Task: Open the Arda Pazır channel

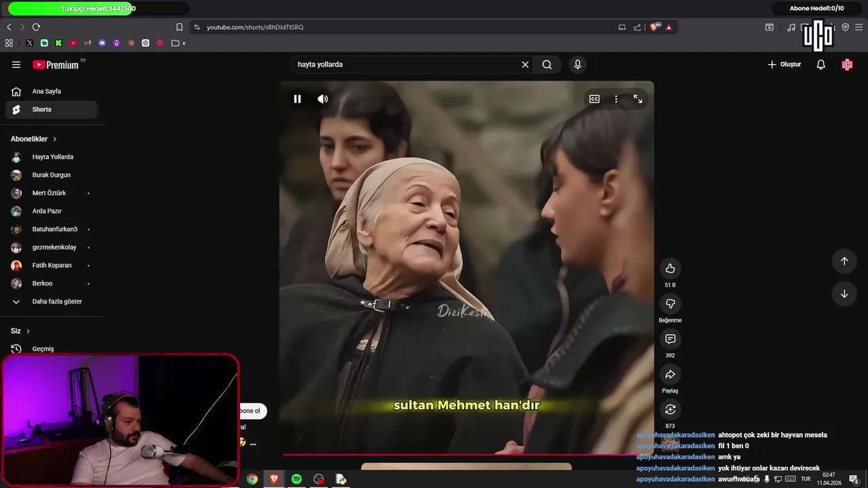Action: [52, 211]
